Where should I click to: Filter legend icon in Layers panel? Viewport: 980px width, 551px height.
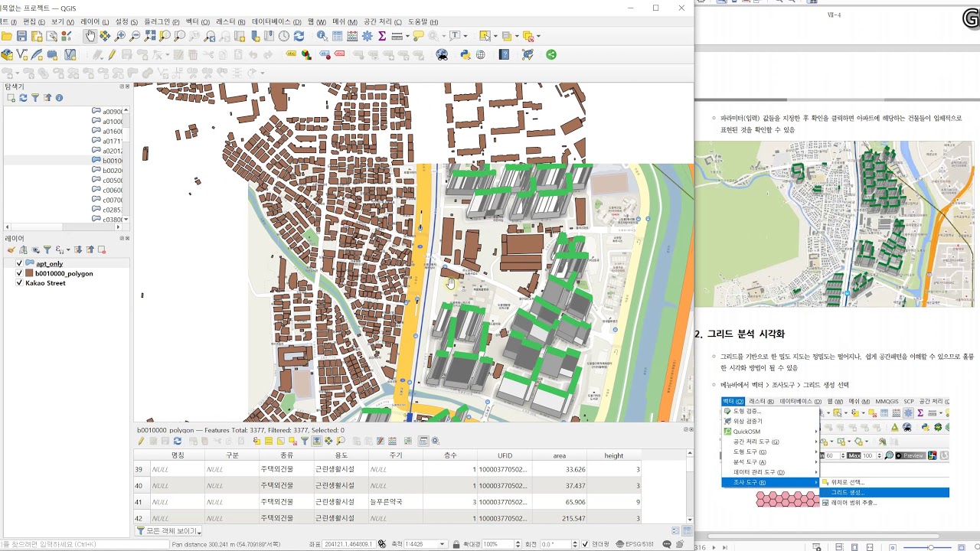tap(47, 250)
